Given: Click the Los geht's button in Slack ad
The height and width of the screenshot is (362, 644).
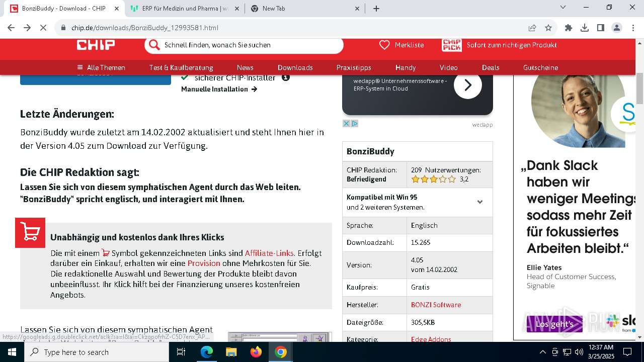Looking at the screenshot, I should point(554,324).
